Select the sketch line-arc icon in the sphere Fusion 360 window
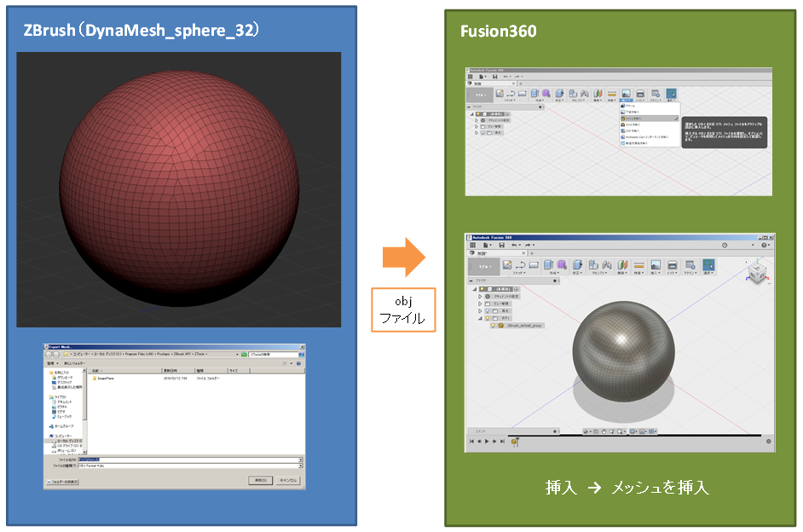 [521, 264]
